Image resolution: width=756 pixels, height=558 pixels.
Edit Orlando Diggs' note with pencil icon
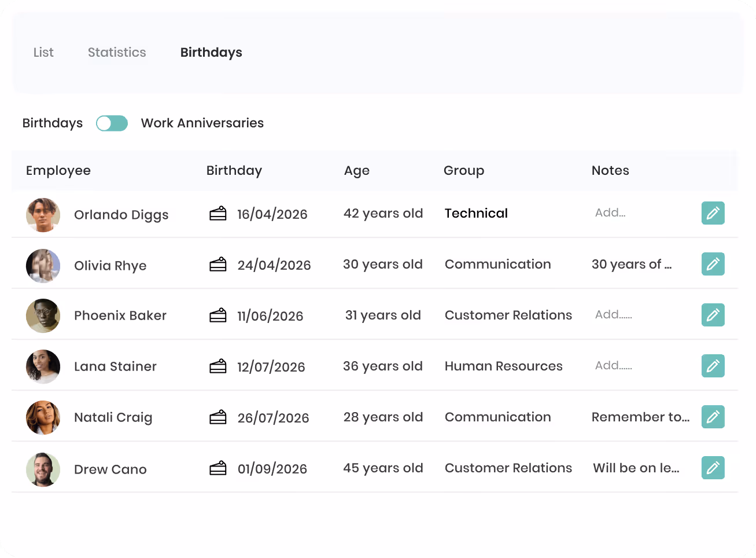713,213
